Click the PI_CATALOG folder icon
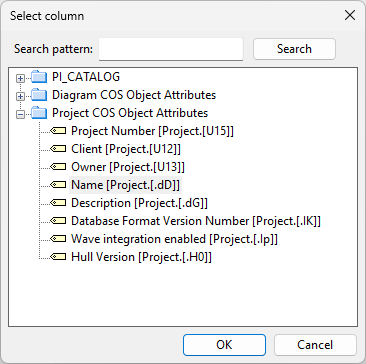Screen dimensions: 366x364 (x=39, y=77)
